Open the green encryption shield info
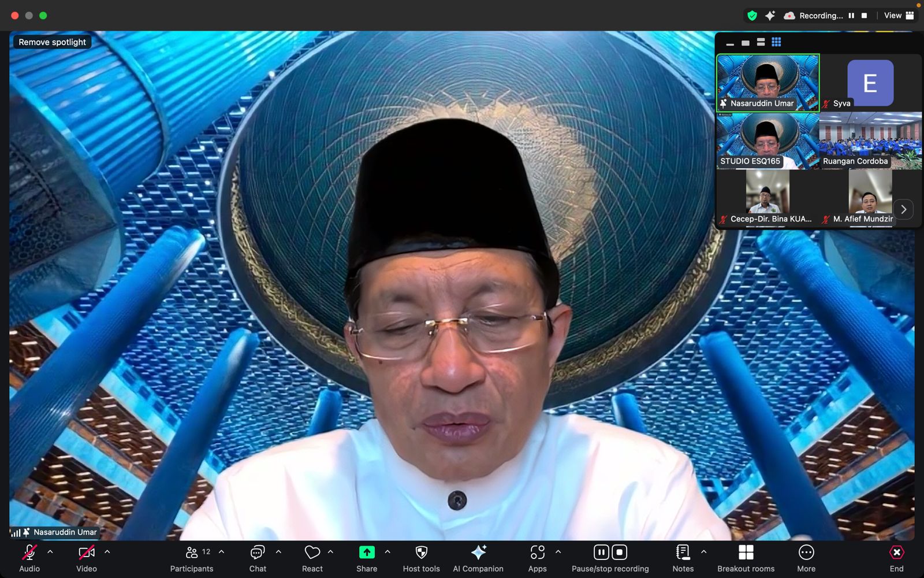924x578 pixels. tap(752, 16)
